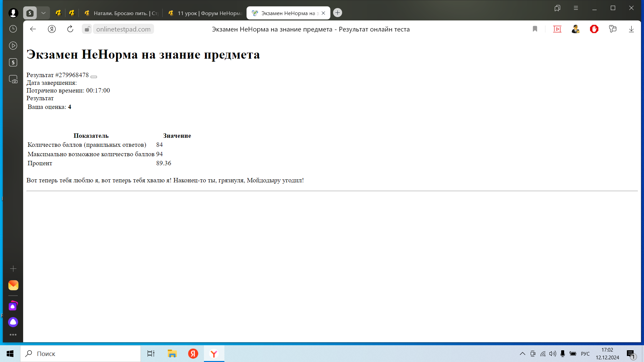644x362 pixels.
Task: Click the small button beside result number
Action: 94,77
